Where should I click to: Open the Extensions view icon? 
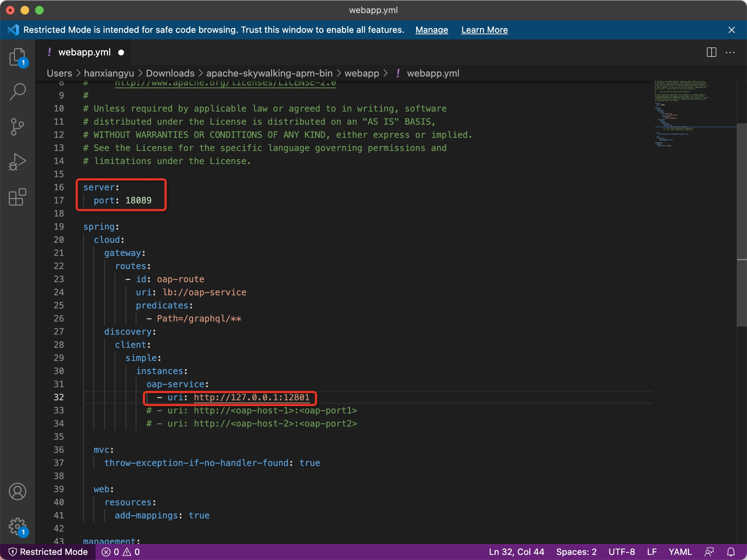coord(17,197)
